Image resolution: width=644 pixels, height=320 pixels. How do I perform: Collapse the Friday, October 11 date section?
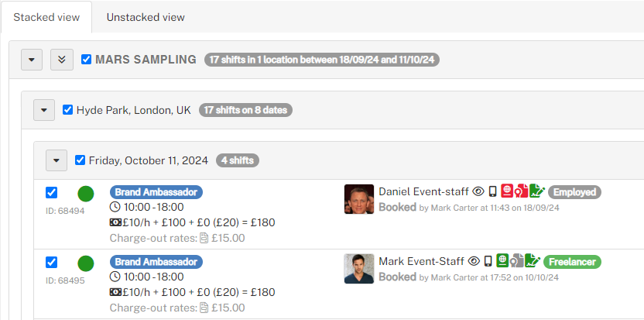(x=57, y=160)
